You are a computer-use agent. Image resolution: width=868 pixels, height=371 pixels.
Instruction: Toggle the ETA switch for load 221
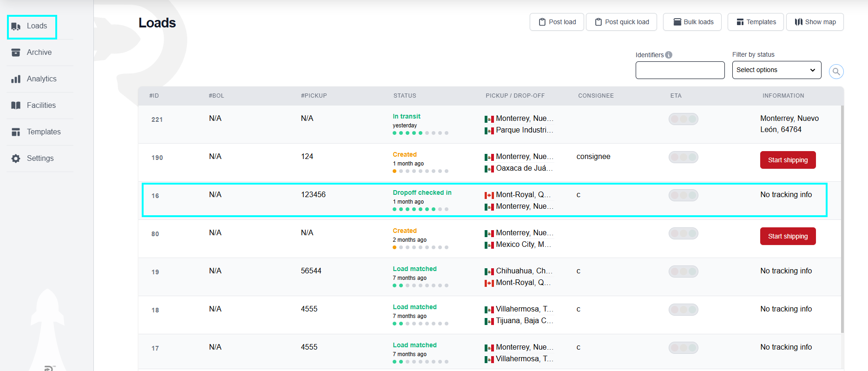point(684,119)
